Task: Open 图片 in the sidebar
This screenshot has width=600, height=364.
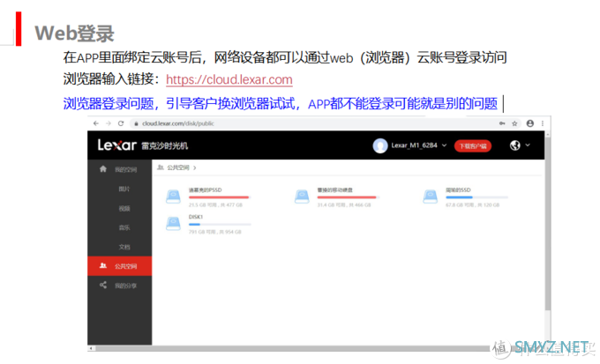Action: (124, 189)
